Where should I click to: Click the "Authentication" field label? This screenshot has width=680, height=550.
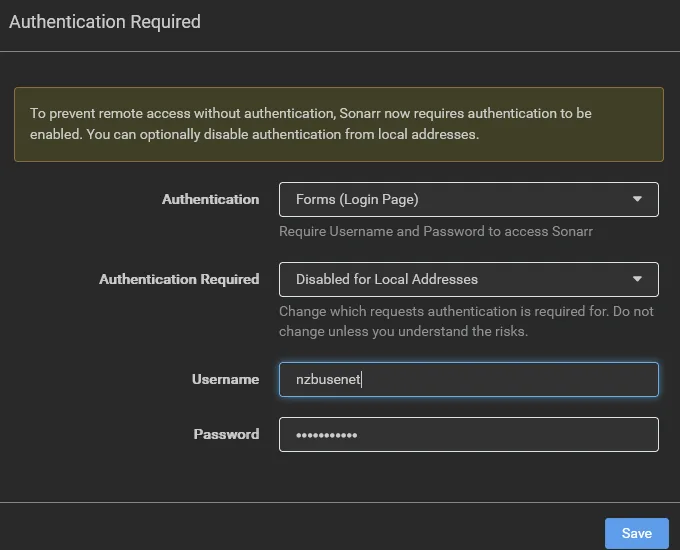[x=210, y=199]
